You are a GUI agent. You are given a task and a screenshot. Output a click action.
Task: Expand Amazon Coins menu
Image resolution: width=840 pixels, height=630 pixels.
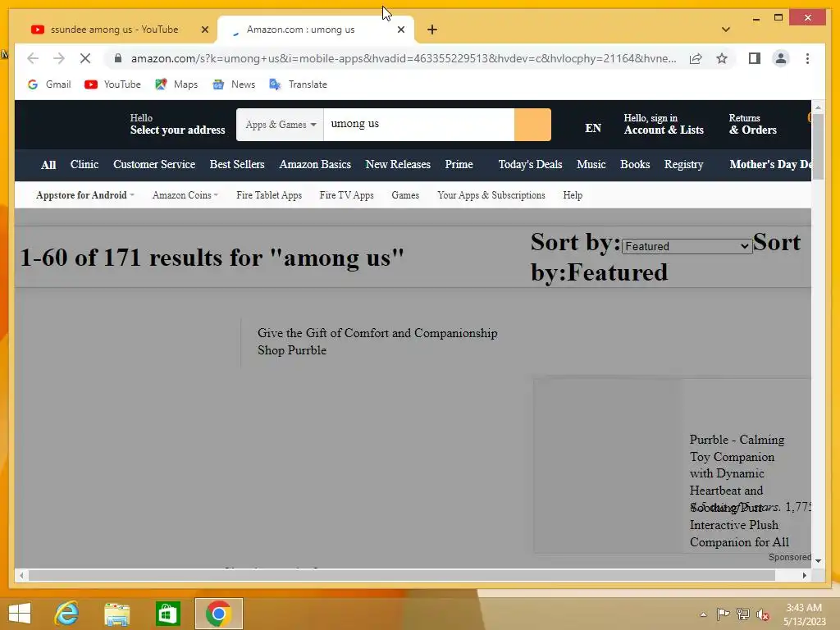[x=185, y=195]
